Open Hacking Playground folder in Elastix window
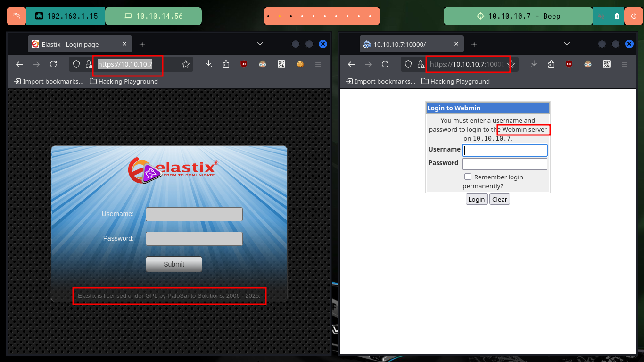 coord(124,81)
